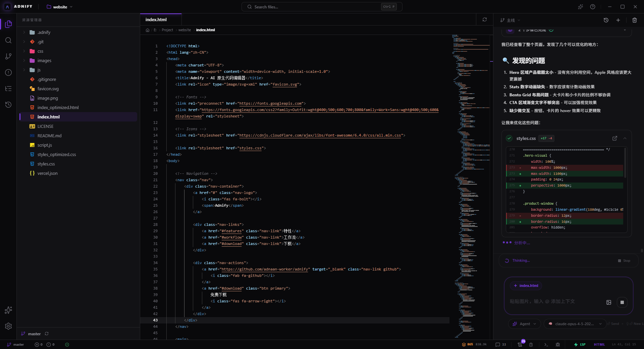644x349 pixels.
Task: Delete the chat with trash icon
Action: pyautogui.click(x=635, y=20)
